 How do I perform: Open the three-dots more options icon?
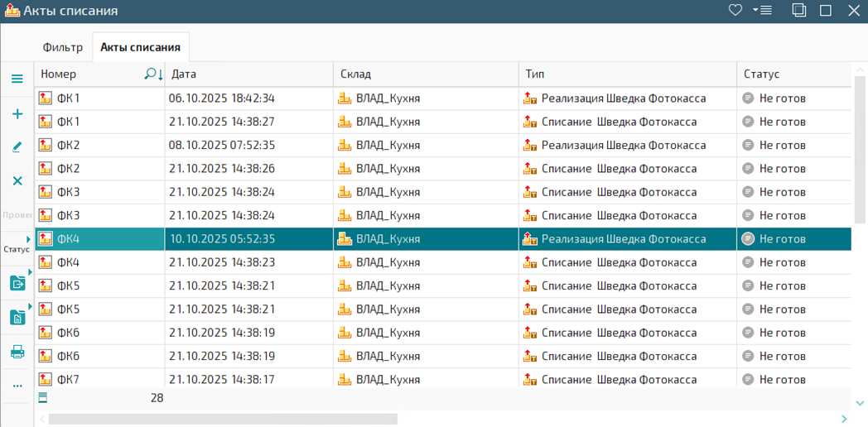pyautogui.click(x=17, y=386)
